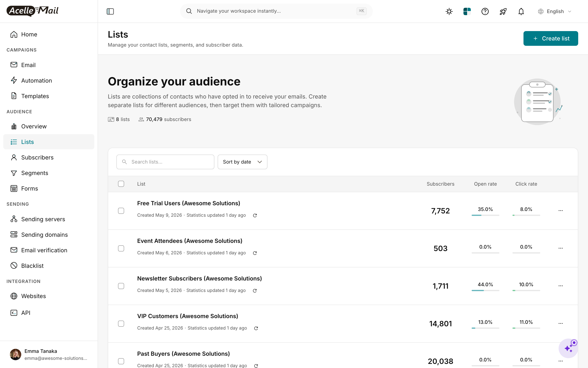This screenshot has width=588, height=368.
Task: Select all lists with header checkbox
Action: click(121, 184)
